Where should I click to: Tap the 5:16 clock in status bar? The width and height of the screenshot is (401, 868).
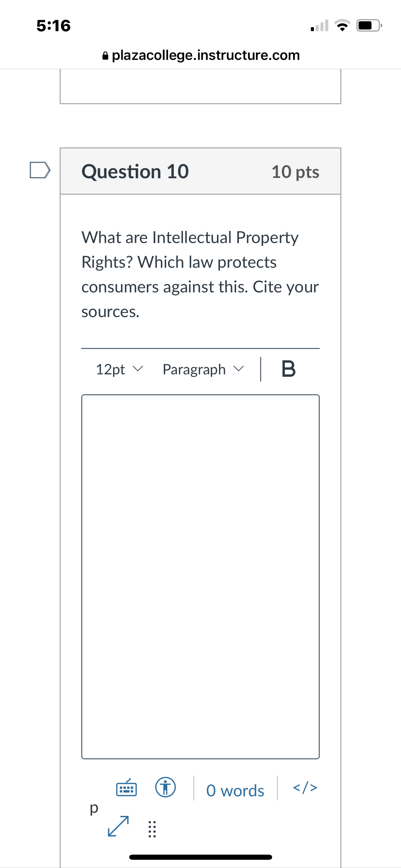53,26
